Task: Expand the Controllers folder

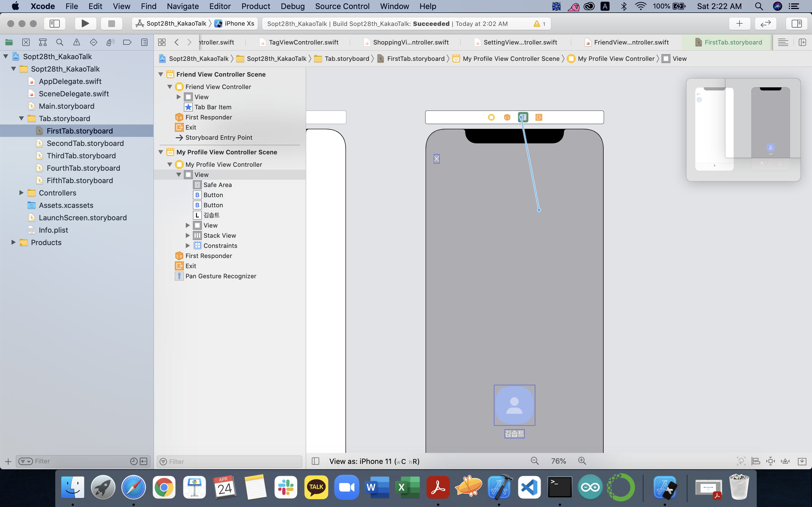Action: pyautogui.click(x=21, y=193)
